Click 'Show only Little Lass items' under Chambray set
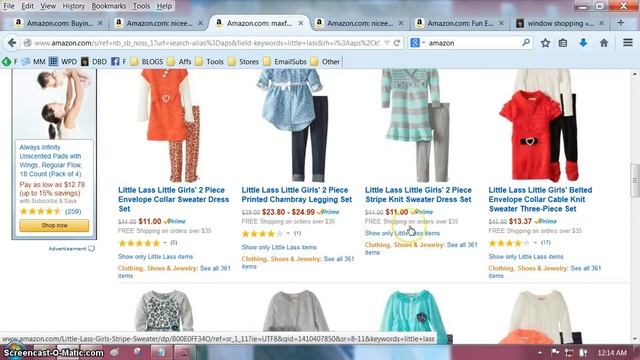 pyautogui.click(x=279, y=247)
